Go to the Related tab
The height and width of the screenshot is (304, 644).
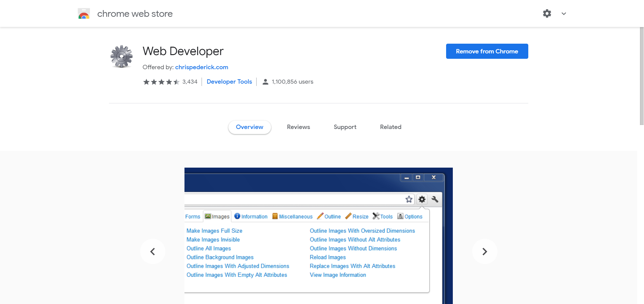(x=390, y=127)
